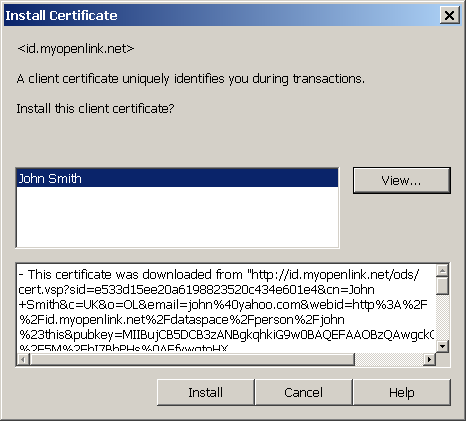Viewport: 466px width, 421px height.
Task: Open Help for this dialog
Action: point(402,392)
